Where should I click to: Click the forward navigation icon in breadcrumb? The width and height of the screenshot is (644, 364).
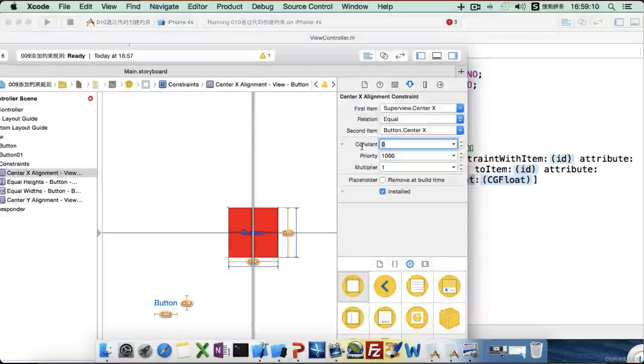point(333,84)
